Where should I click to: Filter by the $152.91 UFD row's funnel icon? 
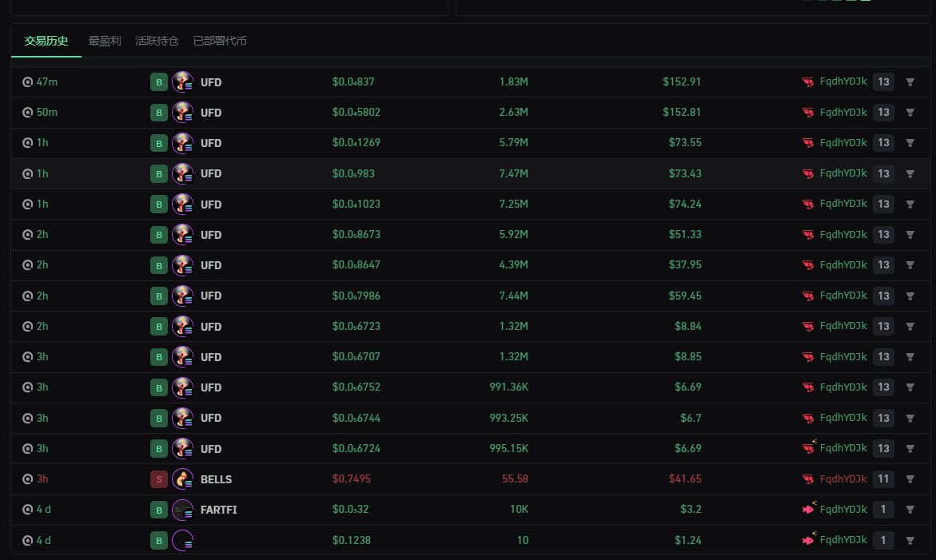[x=910, y=81]
